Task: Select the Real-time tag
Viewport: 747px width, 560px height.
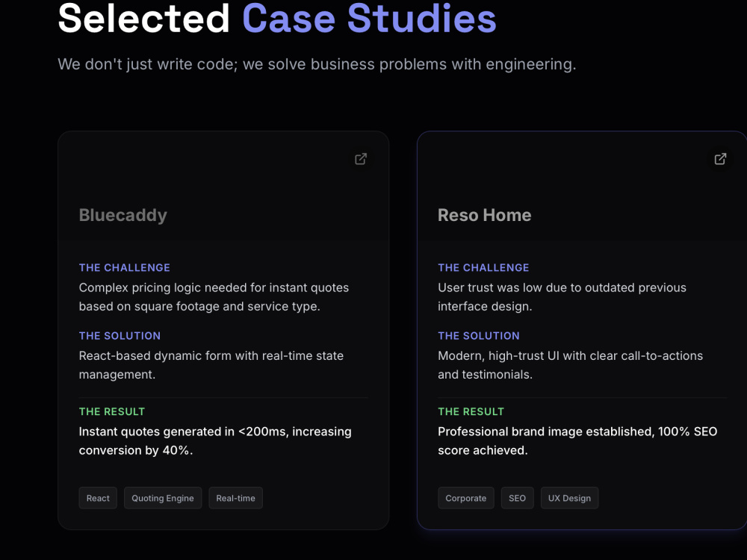Action: click(x=235, y=498)
